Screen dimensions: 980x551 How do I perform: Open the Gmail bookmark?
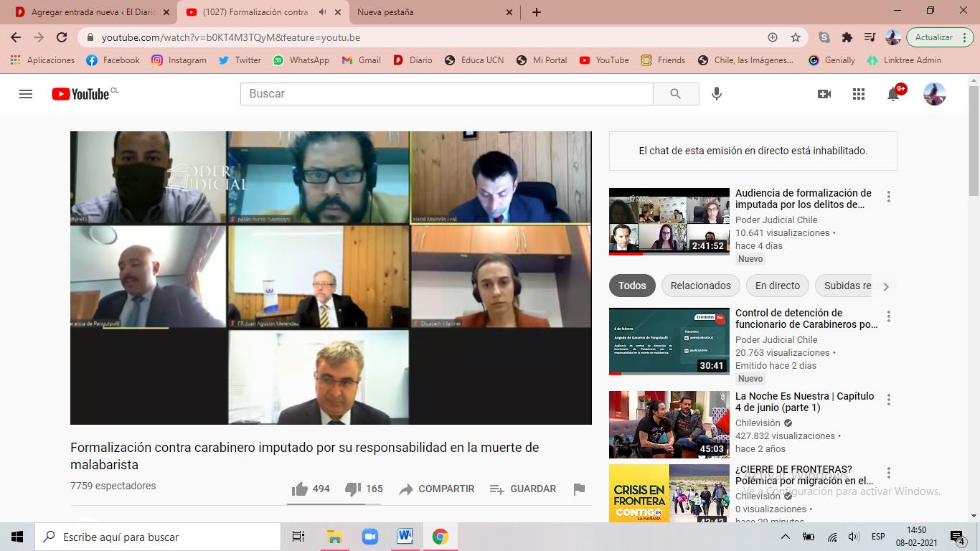[361, 60]
